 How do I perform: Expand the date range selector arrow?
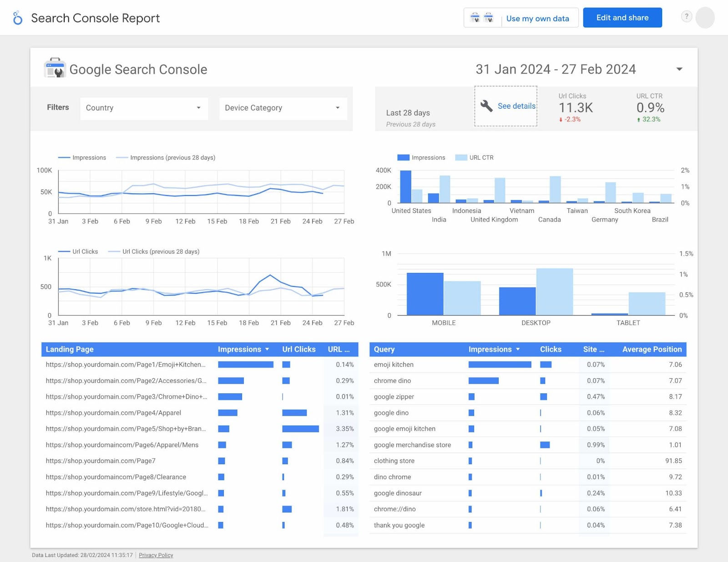[x=679, y=69]
